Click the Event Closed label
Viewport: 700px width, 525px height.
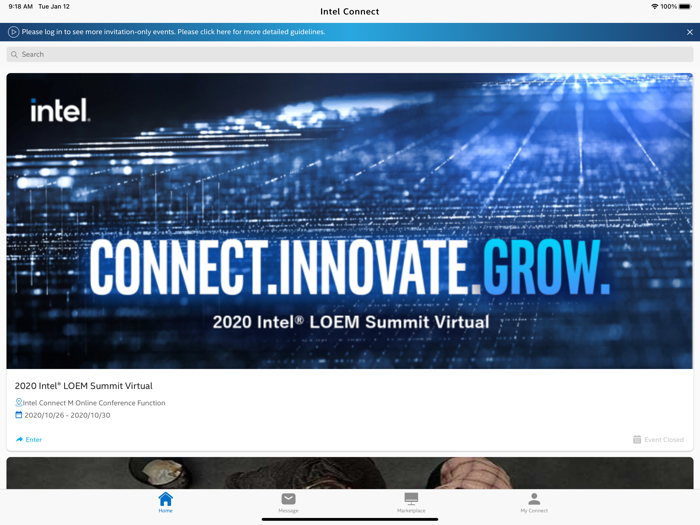point(664,440)
